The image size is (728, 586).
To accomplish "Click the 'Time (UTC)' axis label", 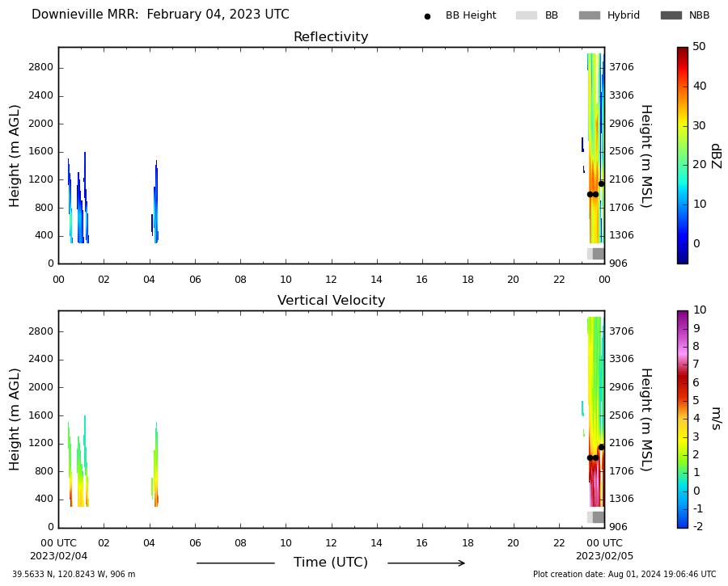I will (x=331, y=563).
